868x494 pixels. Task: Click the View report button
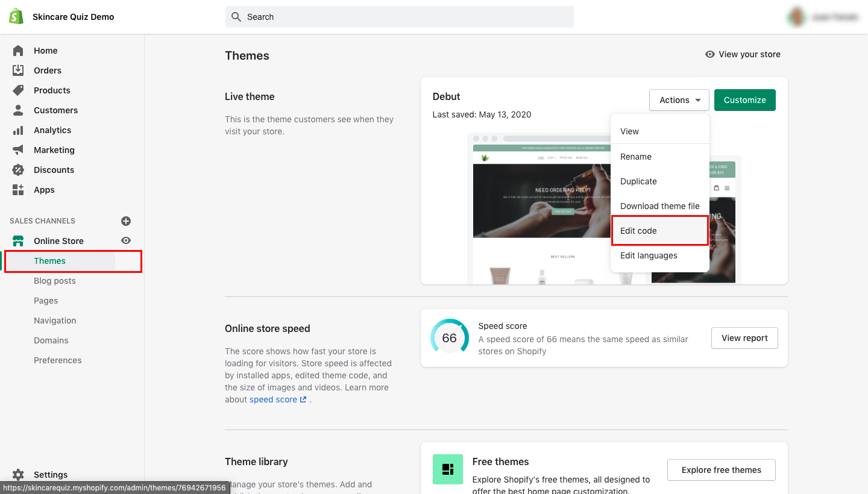745,338
